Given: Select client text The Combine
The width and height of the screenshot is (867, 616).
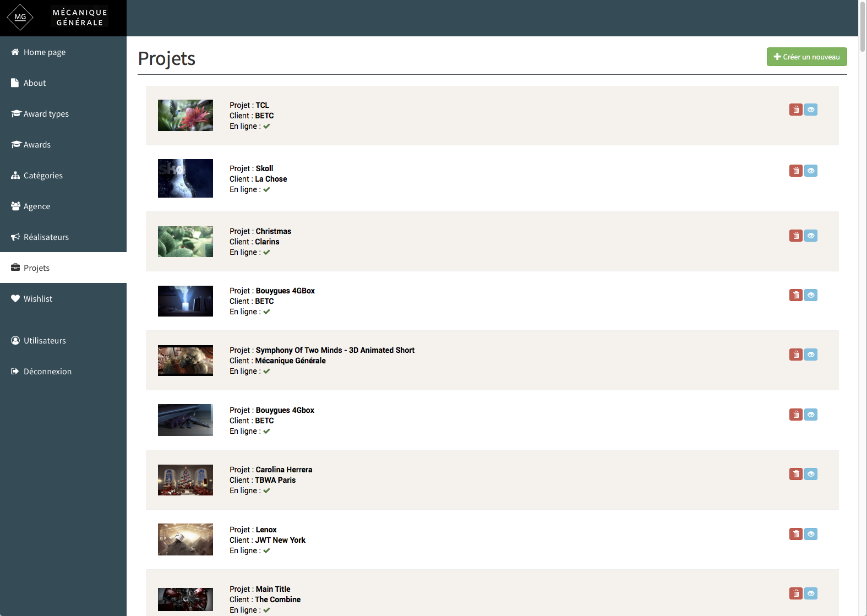Looking at the screenshot, I should point(278,599).
